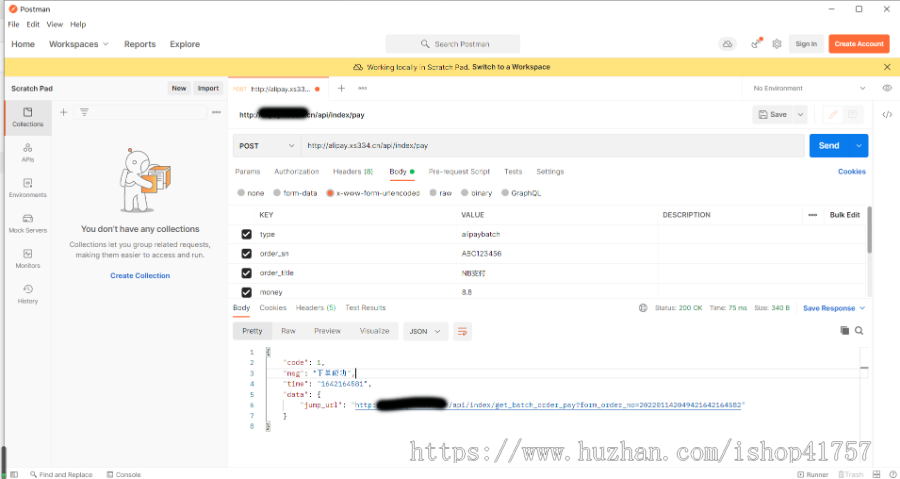Select the none body type radio
Viewport: 900px width, 479px height.
click(x=241, y=193)
